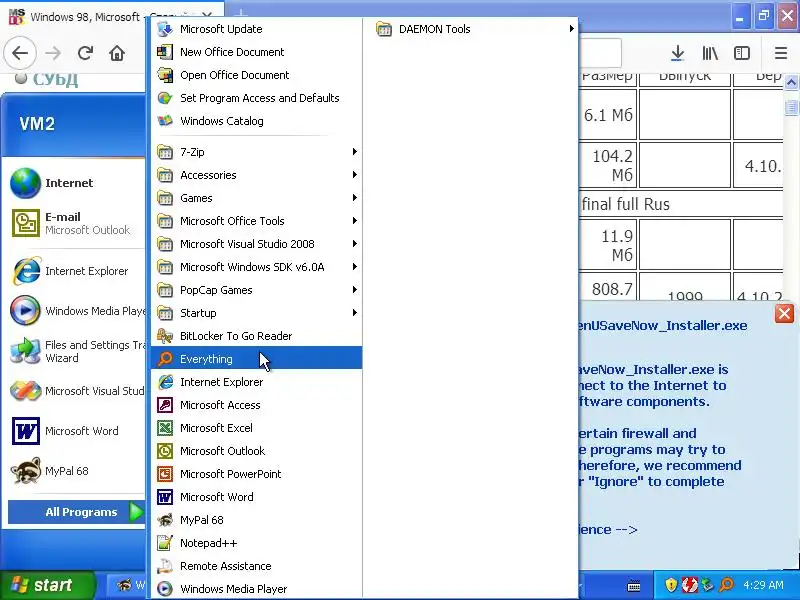Open Remote Assistance
Image resolution: width=800 pixels, height=600 pixels.
point(257,566)
